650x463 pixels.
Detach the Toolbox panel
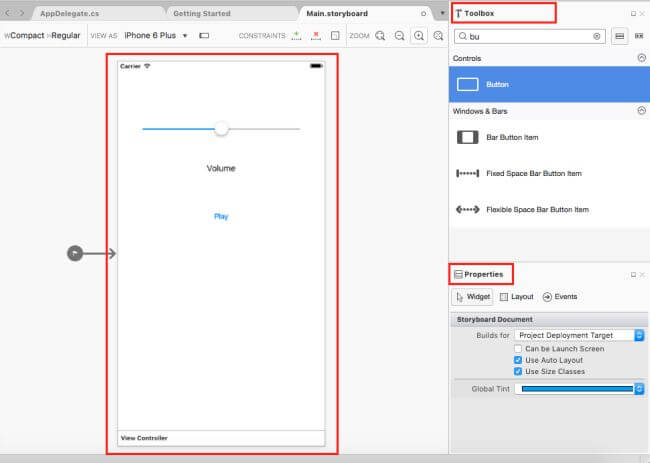pos(633,14)
